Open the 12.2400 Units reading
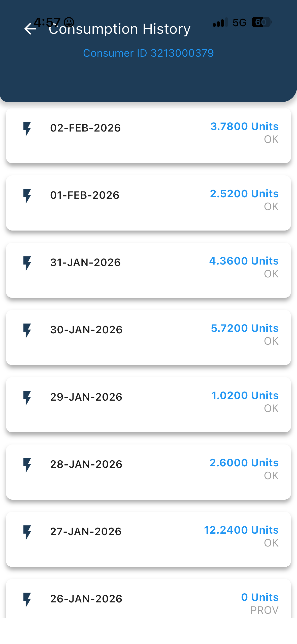This screenshot has width=297, height=644. pos(241,530)
